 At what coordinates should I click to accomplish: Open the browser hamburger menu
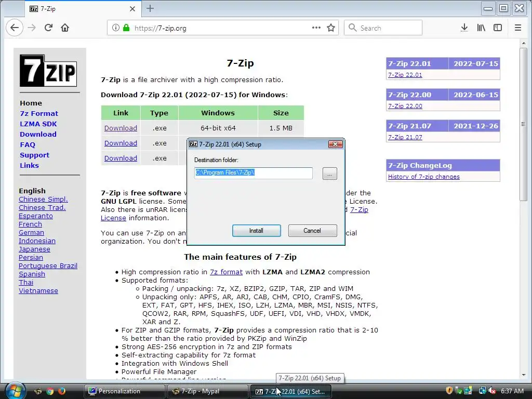tap(518, 28)
